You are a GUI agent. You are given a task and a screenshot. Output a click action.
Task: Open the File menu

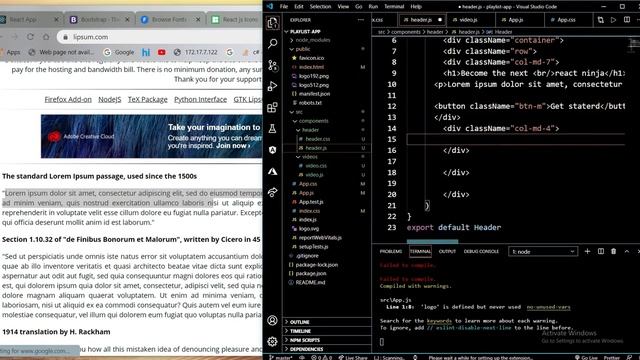click(284, 7)
